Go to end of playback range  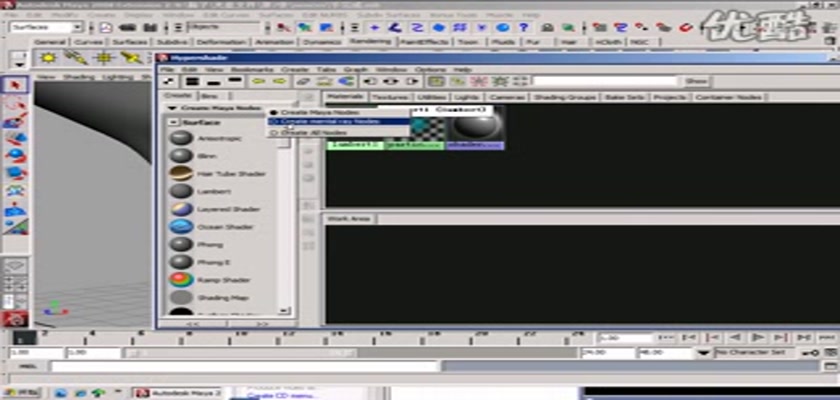827,337
